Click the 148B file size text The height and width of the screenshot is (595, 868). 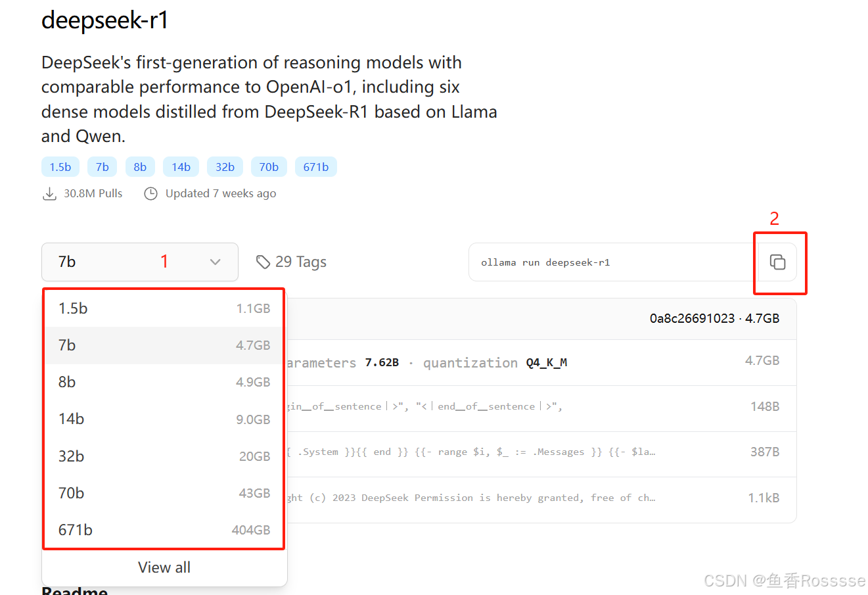pos(765,406)
